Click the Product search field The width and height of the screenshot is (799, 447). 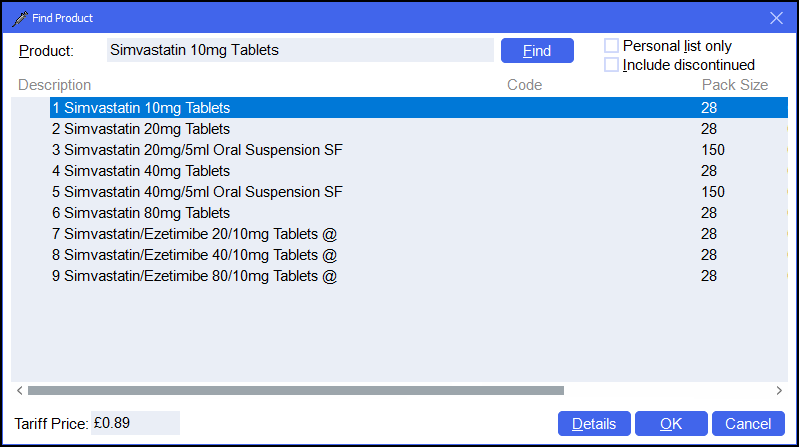299,50
